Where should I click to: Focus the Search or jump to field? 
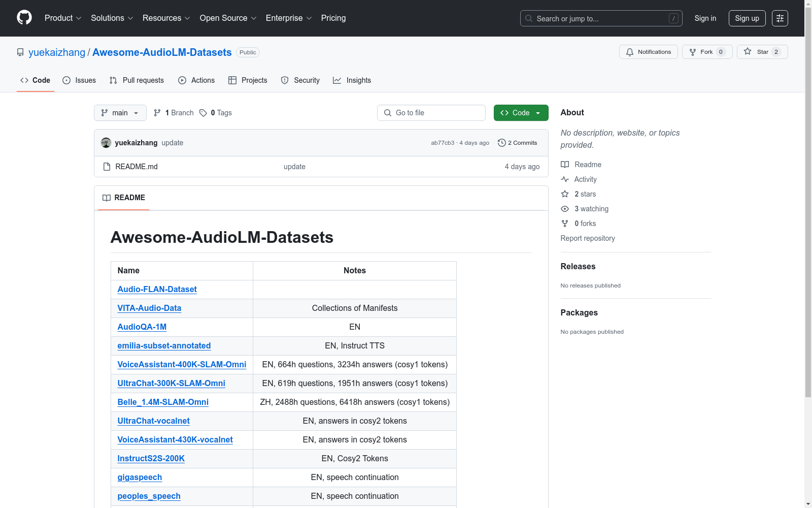point(601,18)
